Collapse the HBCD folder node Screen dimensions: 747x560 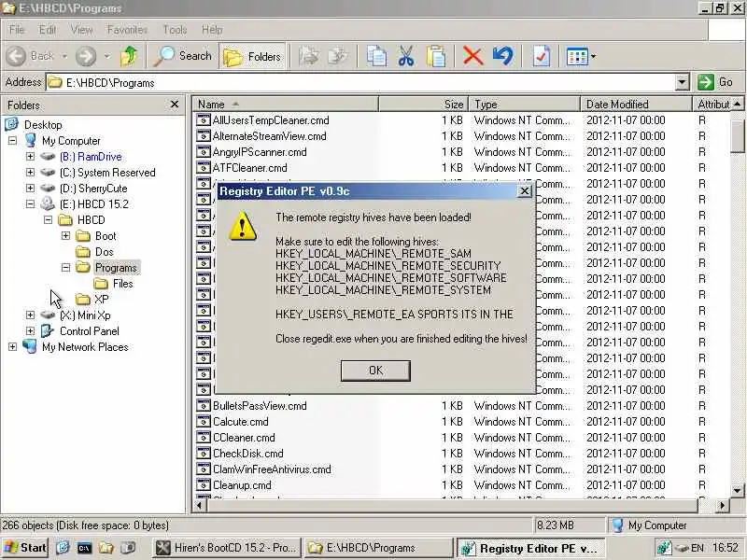[x=49, y=220]
